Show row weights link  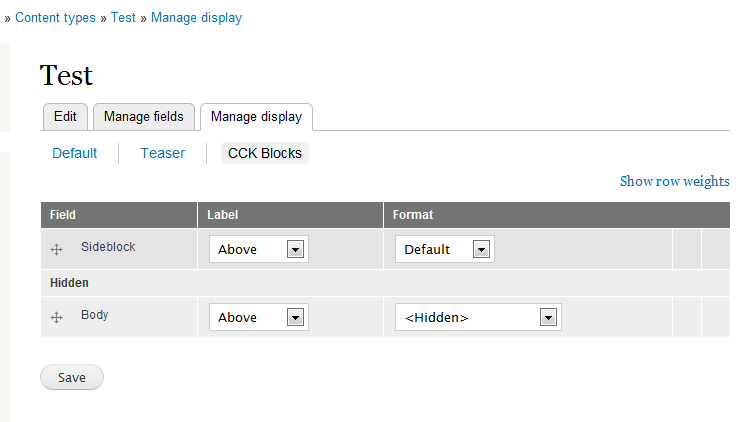675,181
